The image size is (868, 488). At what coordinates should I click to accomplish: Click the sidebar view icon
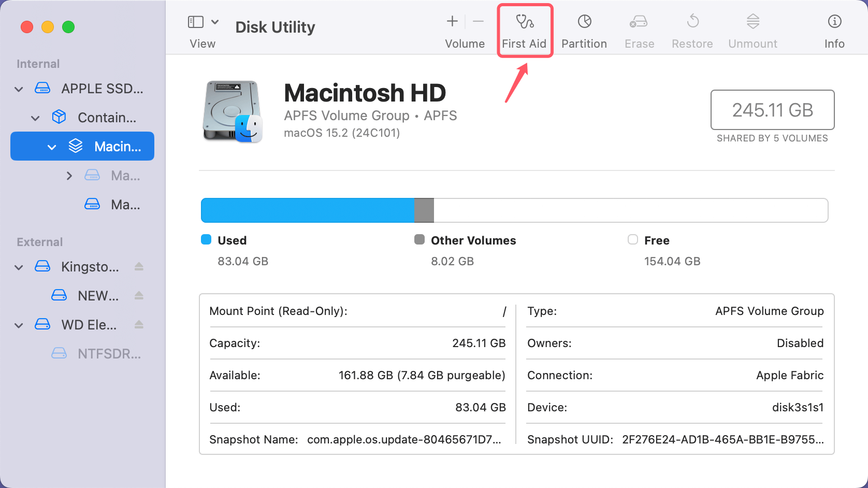point(195,22)
